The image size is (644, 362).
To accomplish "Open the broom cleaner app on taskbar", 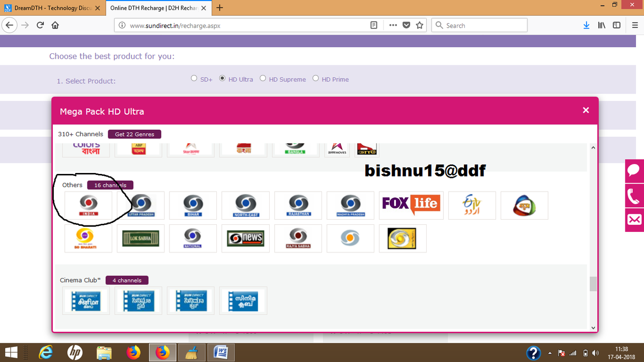I will 192,352.
